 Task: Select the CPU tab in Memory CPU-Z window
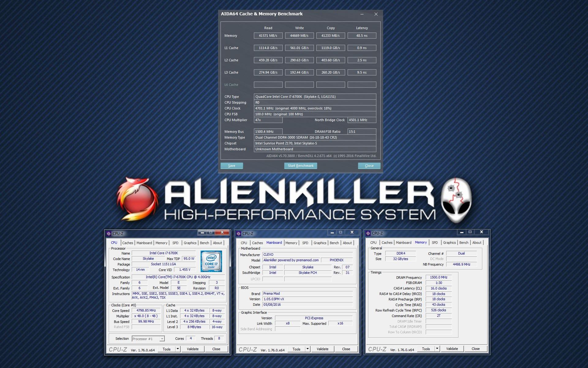[373, 243]
